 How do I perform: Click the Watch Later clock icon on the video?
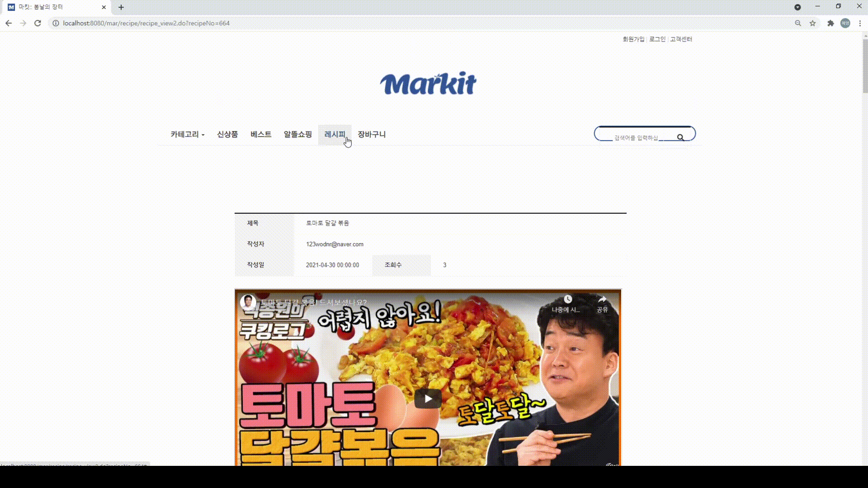pos(568,299)
